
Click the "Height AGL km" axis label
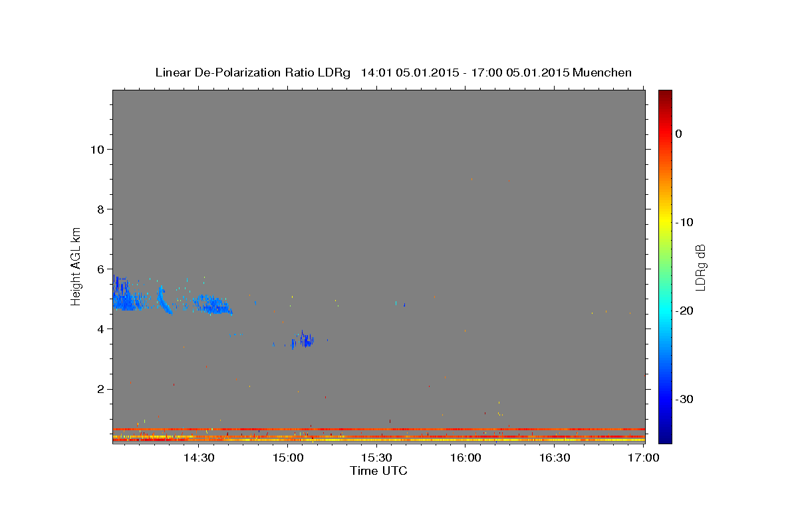tap(76, 265)
